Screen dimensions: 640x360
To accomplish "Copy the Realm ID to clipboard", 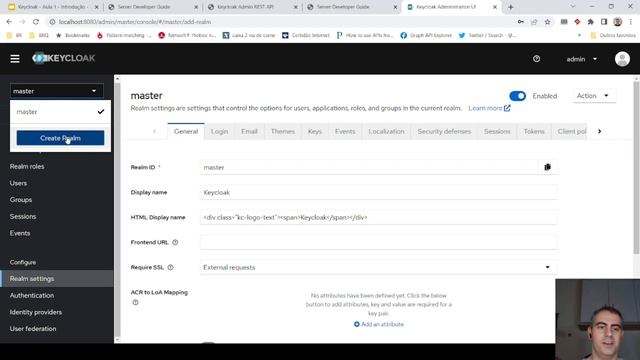I will pos(547,167).
